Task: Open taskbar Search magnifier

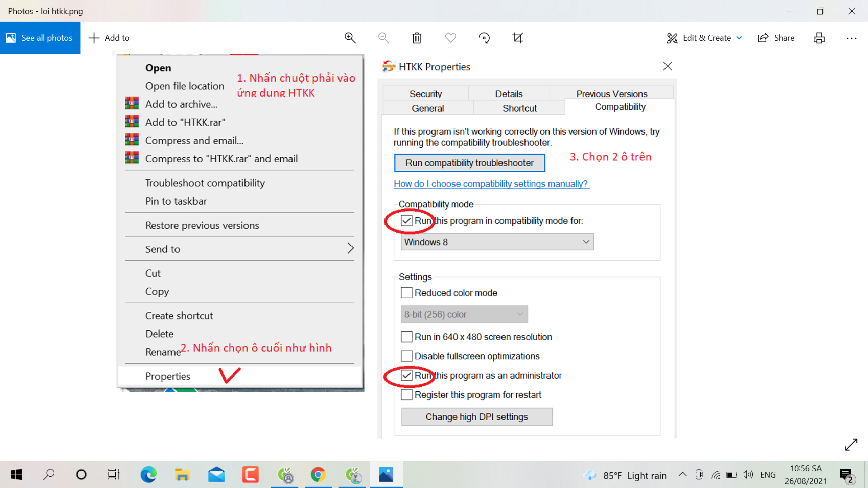Action: click(x=49, y=474)
